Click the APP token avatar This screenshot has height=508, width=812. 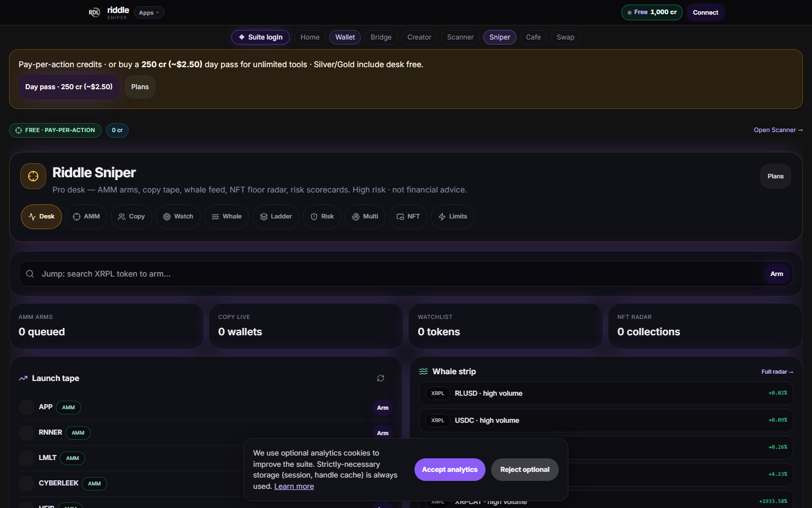(27, 408)
